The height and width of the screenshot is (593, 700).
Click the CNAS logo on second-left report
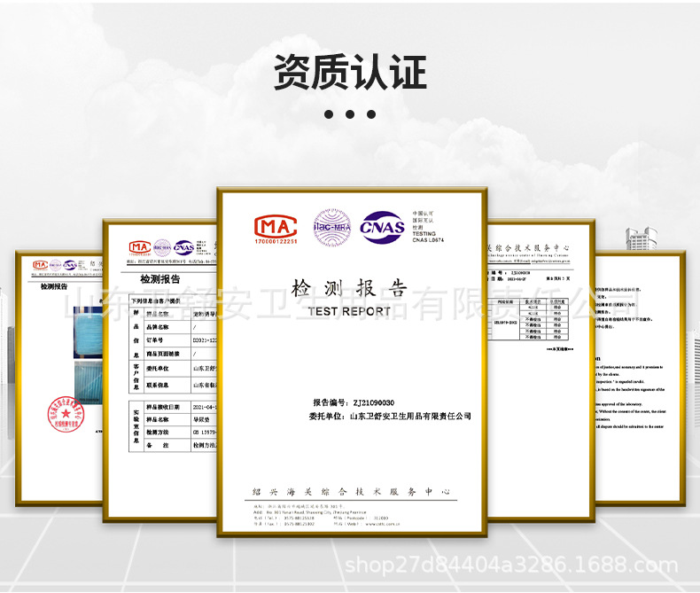[x=184, y=247]
